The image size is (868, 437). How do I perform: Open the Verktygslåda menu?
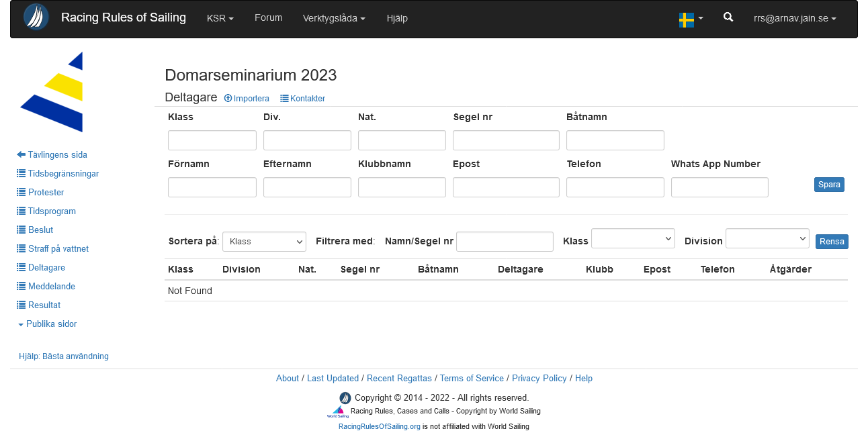coord(334,19)
